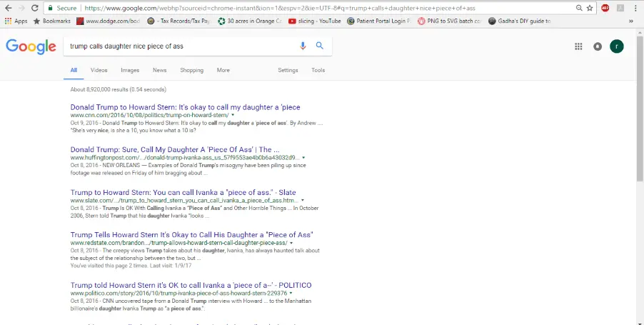Expand the arrow next to huffingtonpost.com URL

pos(303,158)
